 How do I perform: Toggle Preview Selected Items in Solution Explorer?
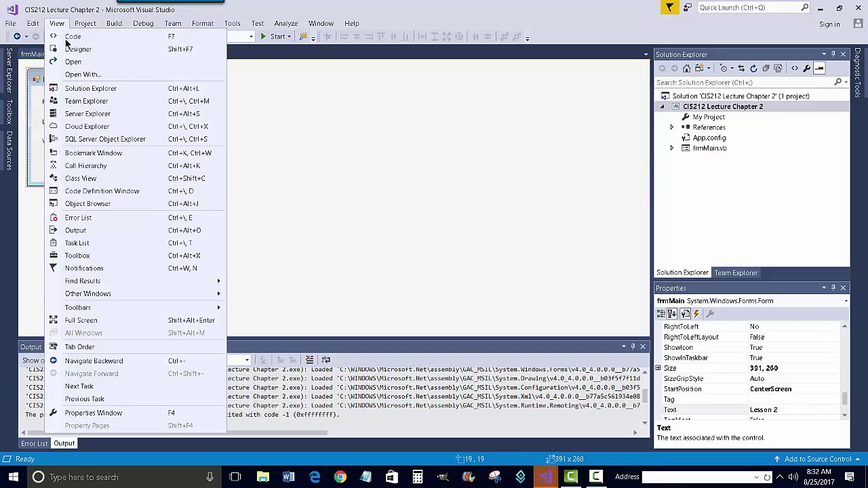(819, 68)
